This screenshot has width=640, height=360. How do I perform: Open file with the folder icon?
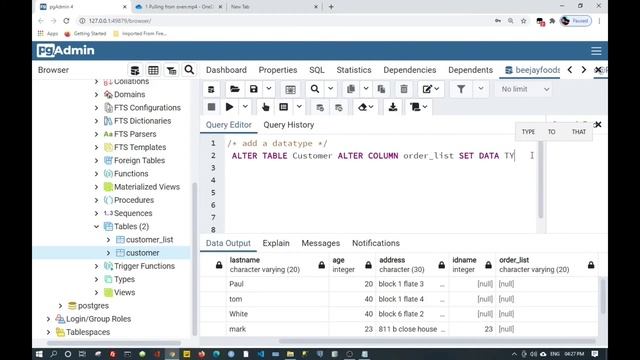(235, 89)
